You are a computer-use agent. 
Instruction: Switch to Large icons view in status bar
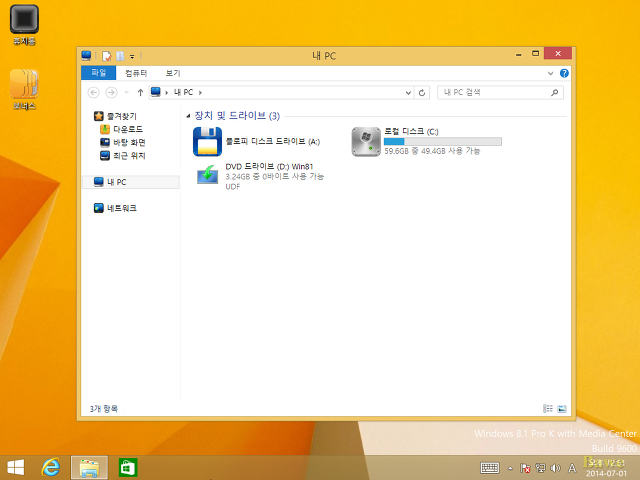[562, 408]
